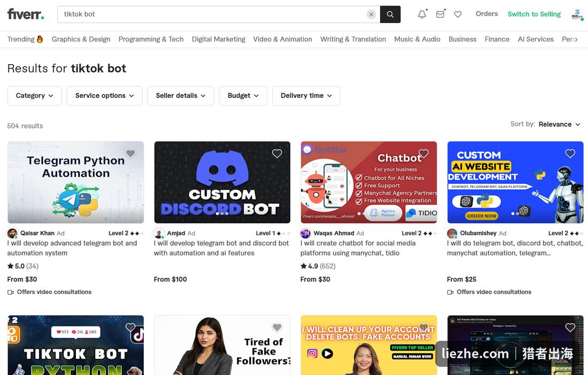The image size is (588, 375).
Task: Open the AI Services category
Action: [536, 40]
